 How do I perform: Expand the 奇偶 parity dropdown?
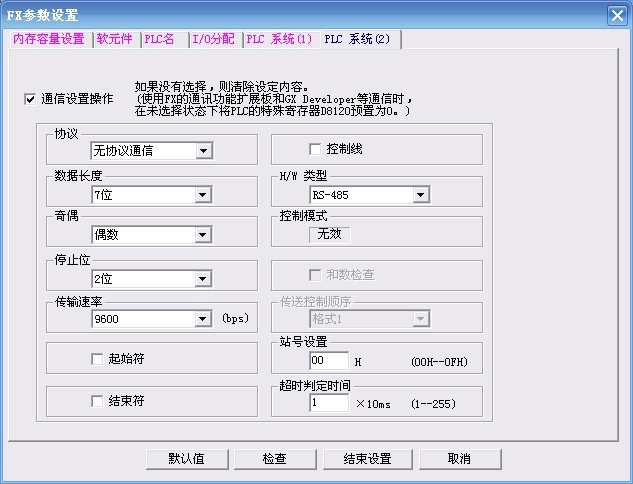coord(203,236)
